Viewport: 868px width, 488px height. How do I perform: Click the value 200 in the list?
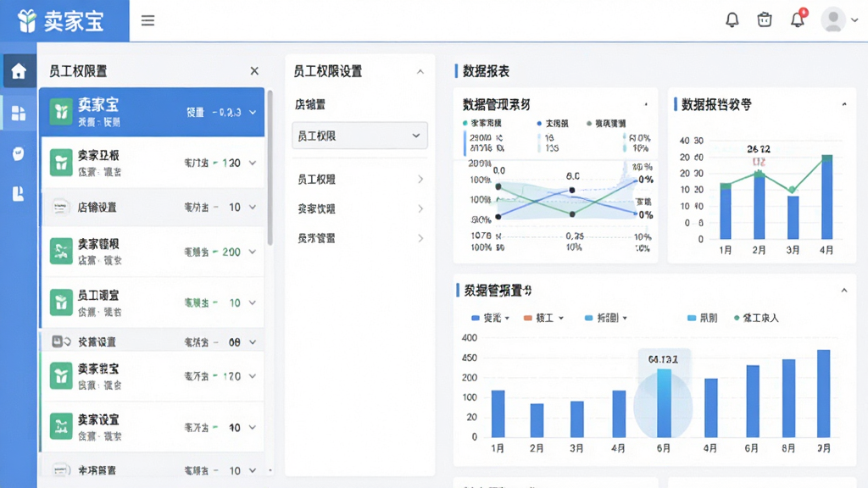pos(231,252)
